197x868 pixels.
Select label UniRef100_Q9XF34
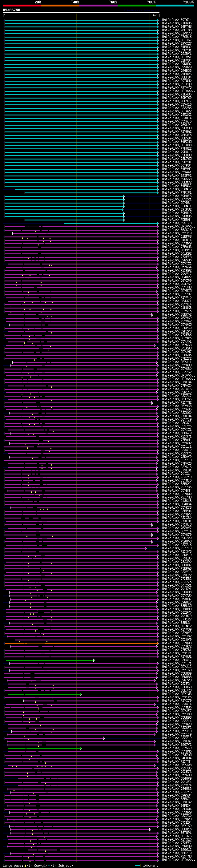tap(177, 684)
